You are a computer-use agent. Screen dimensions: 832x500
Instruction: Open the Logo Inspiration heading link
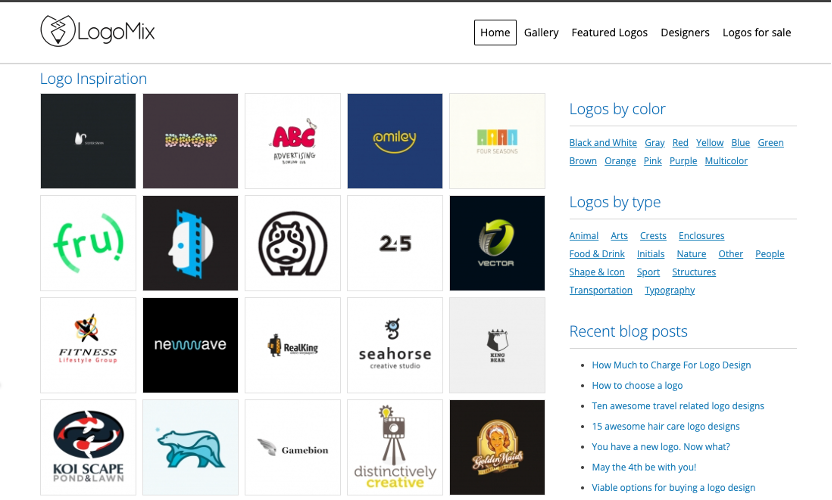[93, 79]
